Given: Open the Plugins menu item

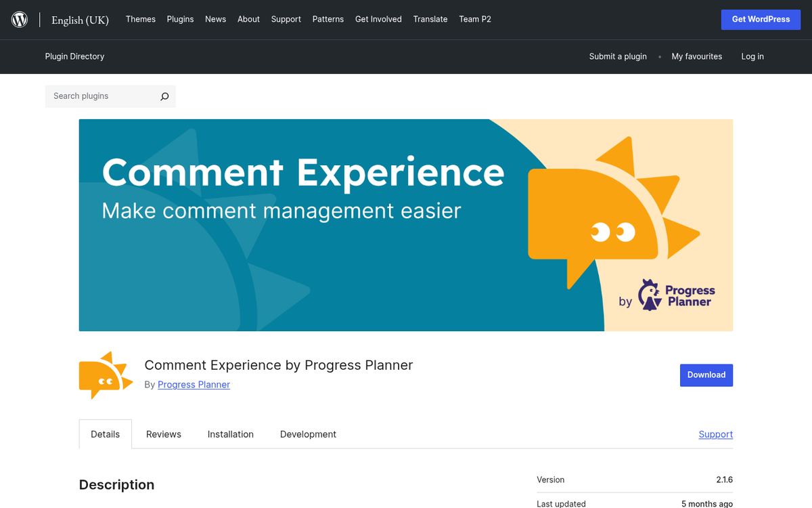Looking at the screenshot, I should [180, 19].
